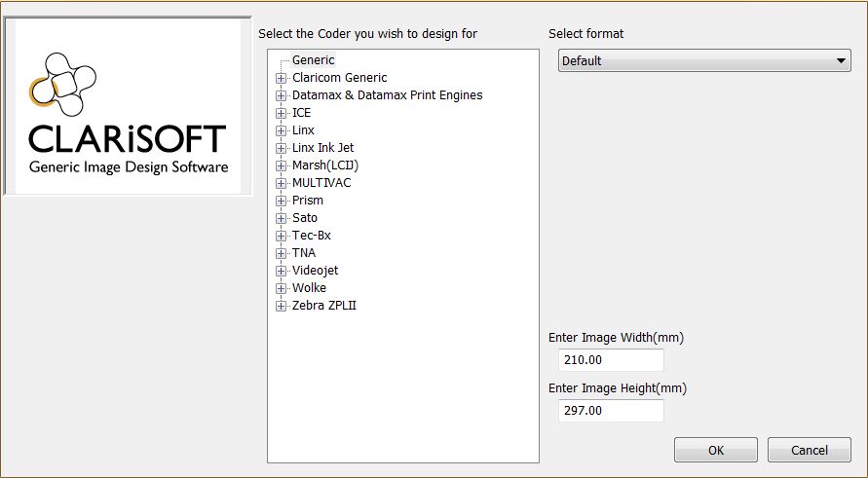Select Linx Ink Jet in the list
This screenshot has height=478, width=868.
click(322, 148)
